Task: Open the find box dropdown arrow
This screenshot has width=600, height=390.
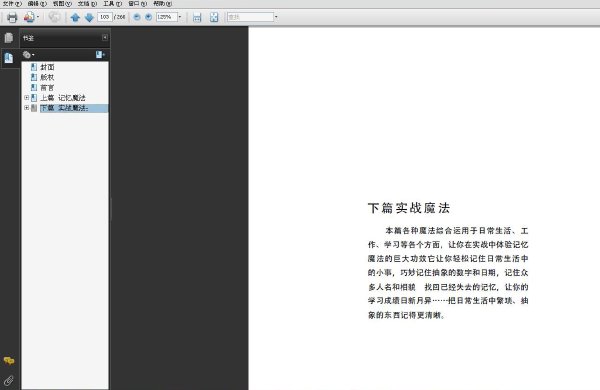Action: click(x=276, y=17)
